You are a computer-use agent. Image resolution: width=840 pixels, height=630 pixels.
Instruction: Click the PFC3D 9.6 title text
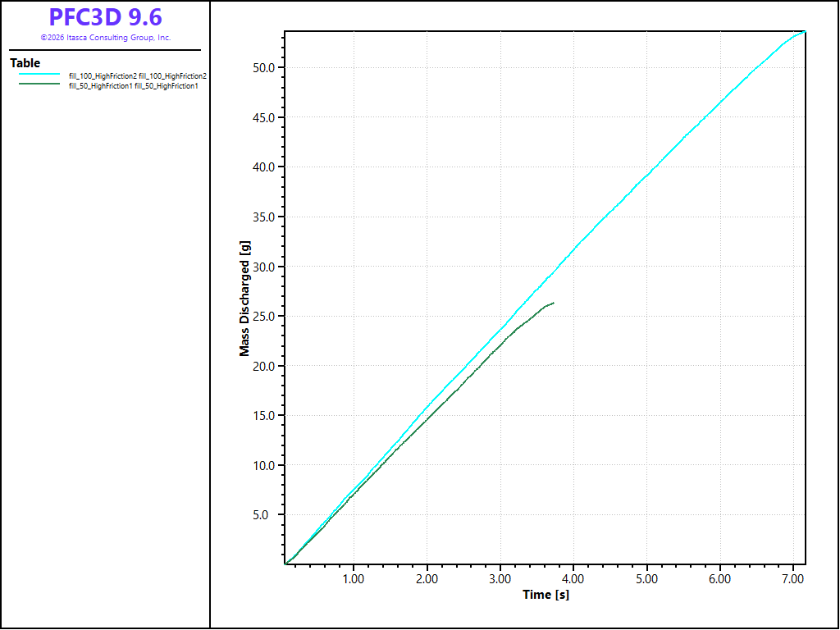point(105,18)
